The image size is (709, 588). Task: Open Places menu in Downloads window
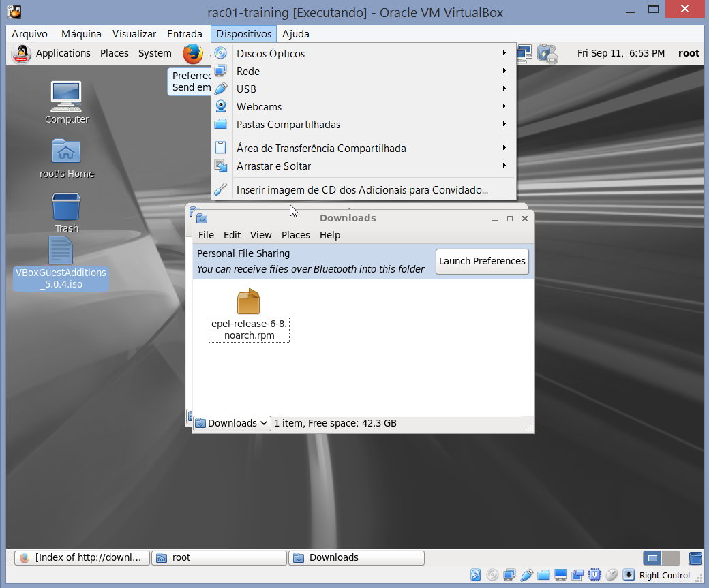[x=296, y=235]
